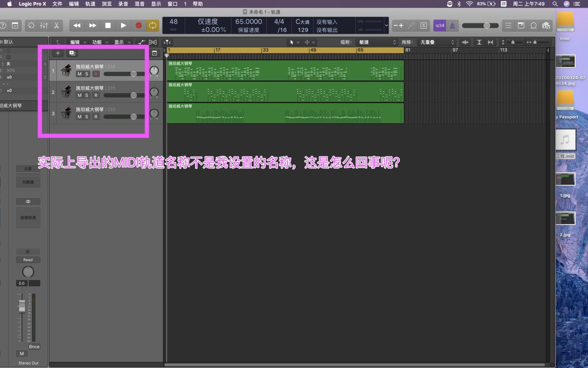The image size is (588, 368).
Task: Record-enable track 3 with its R button
Action: tap(96, 117)
